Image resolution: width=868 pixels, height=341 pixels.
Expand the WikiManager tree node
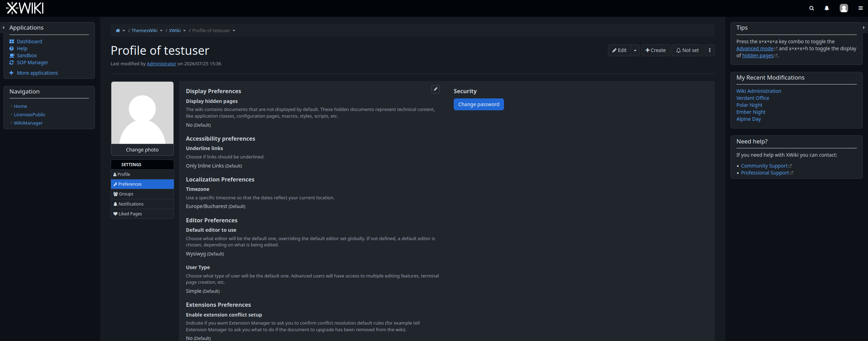point(11,123)
